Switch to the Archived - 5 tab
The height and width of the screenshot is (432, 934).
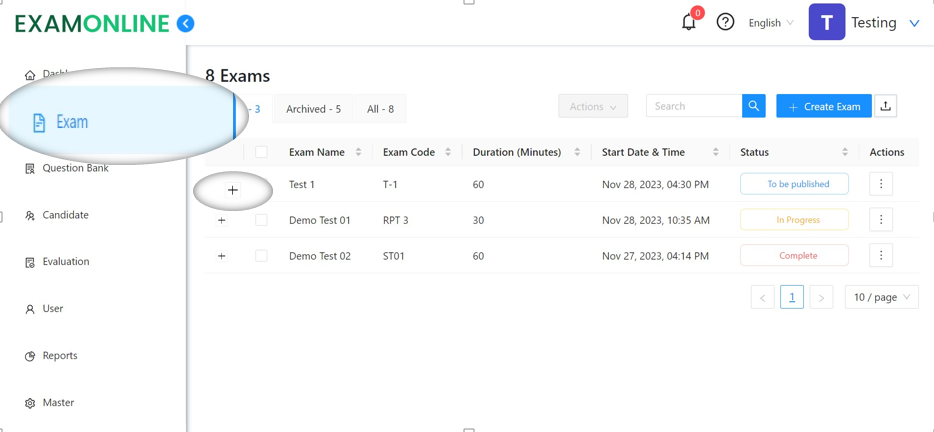coord(313,109)
